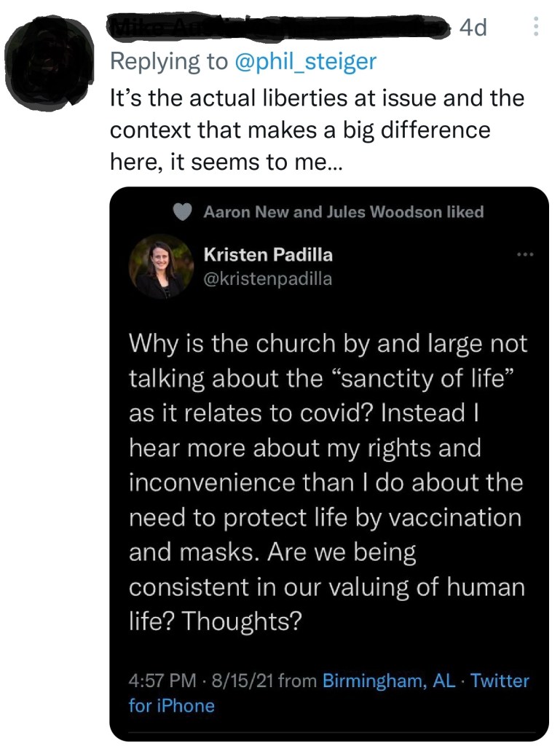
Task: Click Kristen Padilla's profile photo
Action: pyautogui.click(x=159, y=267)
